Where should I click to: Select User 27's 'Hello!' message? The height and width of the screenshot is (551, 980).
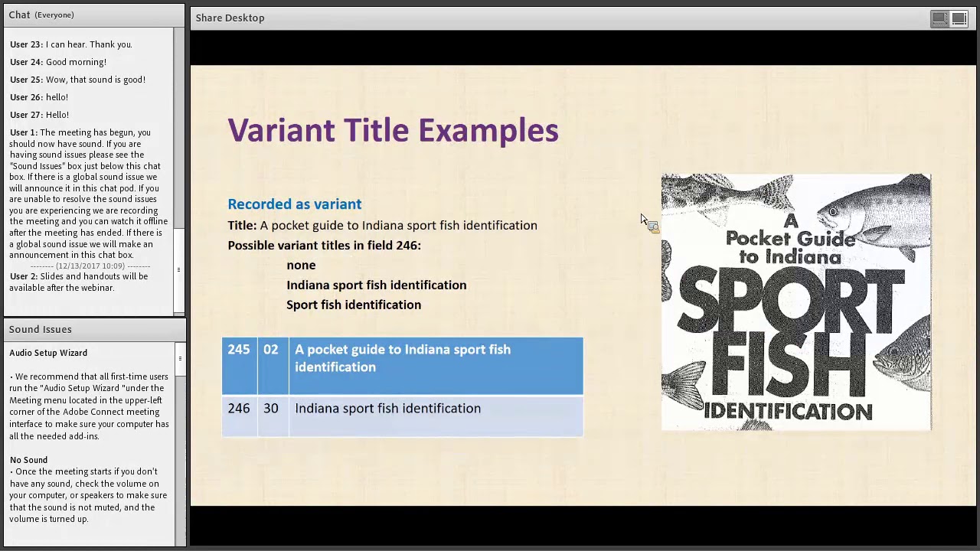(x=39, y=115)
